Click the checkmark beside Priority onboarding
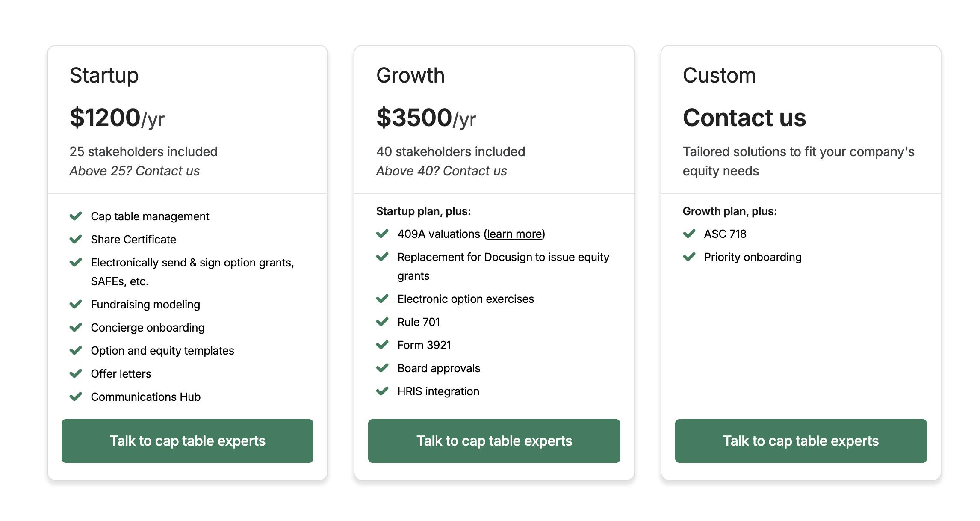980x521 pixels. [x=689, y=257]
